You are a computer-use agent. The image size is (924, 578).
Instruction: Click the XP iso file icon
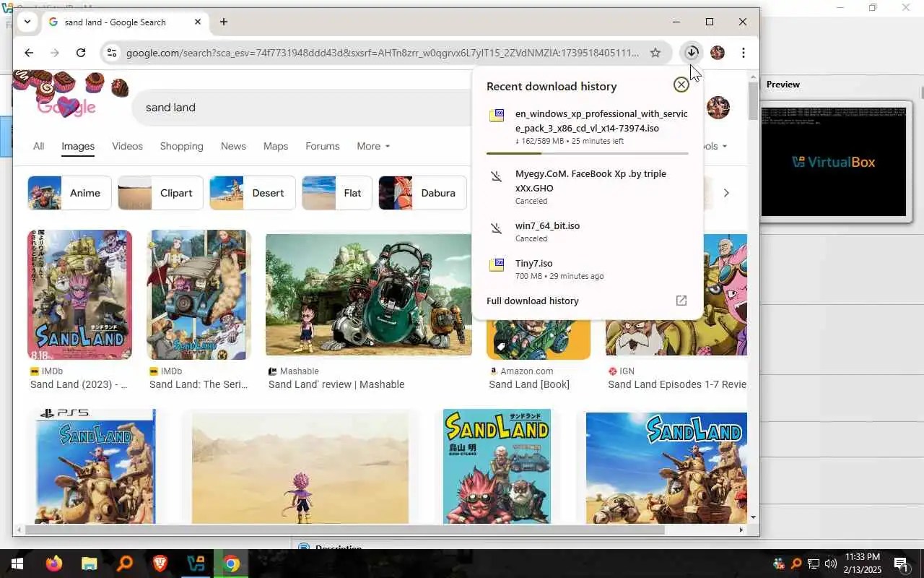coord(497,115)
